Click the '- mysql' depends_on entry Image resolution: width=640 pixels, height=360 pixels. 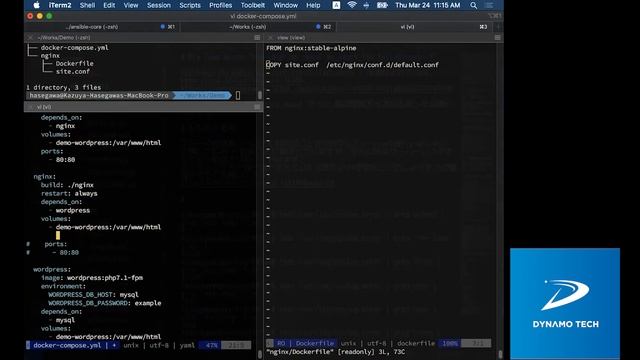62,320
